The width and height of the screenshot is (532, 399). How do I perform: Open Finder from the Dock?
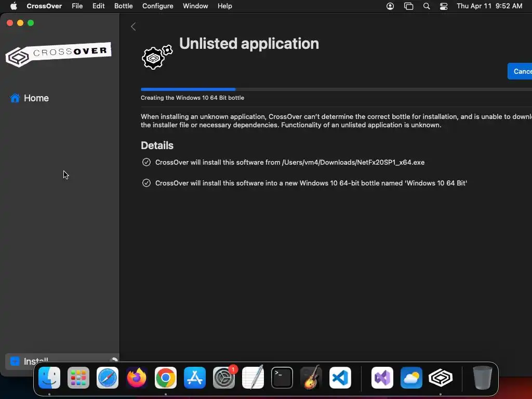pos(49,378)
